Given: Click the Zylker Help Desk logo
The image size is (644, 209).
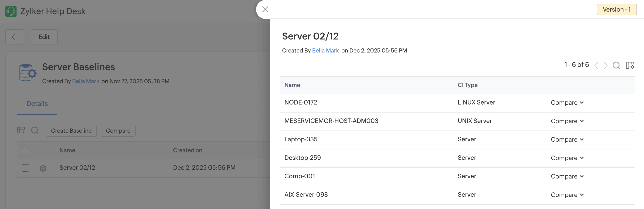Looking at the screenshot, I should pyautogui.click(x=11, y=11).
